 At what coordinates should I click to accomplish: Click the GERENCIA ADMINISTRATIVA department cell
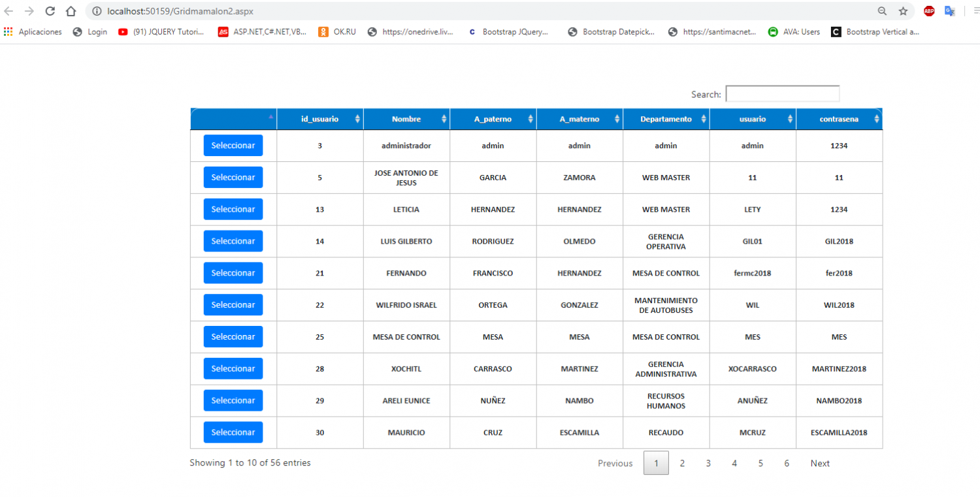666,369
